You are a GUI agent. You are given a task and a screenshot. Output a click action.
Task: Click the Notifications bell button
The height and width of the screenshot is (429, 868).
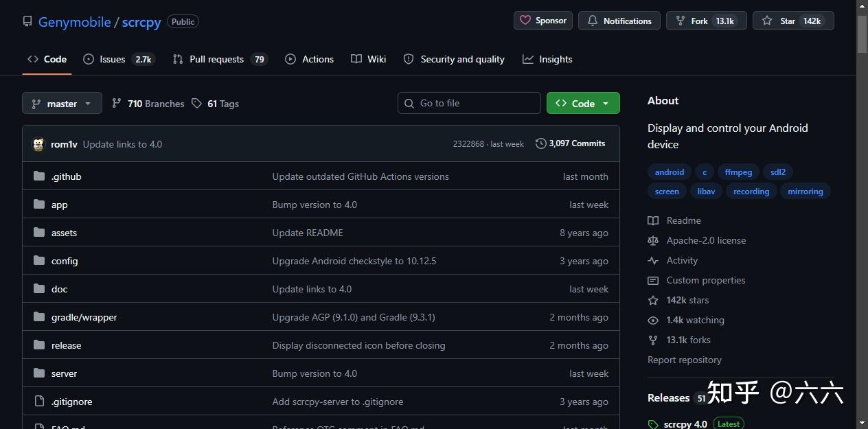pos(619,21)
